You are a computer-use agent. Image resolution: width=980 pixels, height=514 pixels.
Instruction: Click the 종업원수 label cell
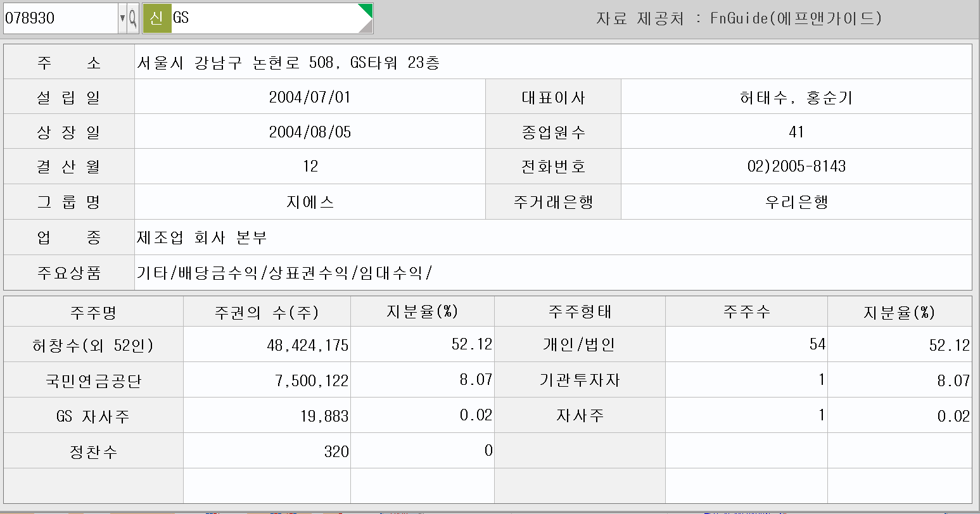(x=553, y=132)
